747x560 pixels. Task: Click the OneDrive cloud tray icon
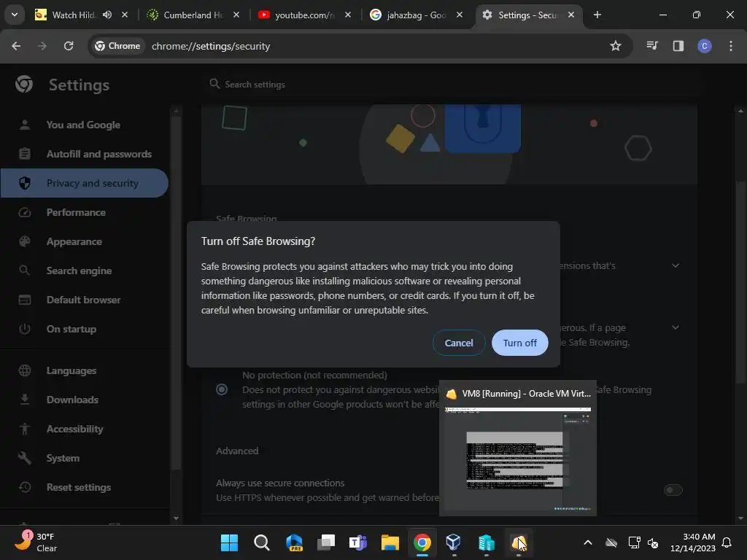pyautogui.click(x=611, y=542)
